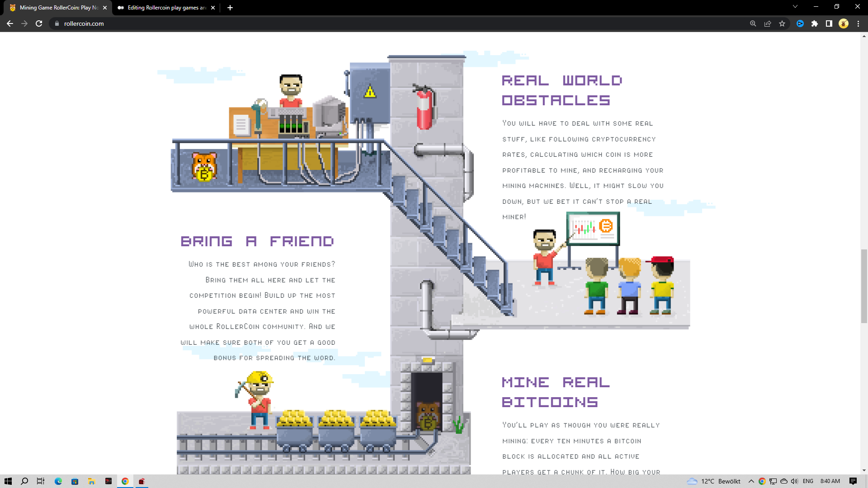Image resolution: width=868 pixels, height=488 pixels.
Task: Open File Explorer from the taskbar
Action: (x=92, y=481)
